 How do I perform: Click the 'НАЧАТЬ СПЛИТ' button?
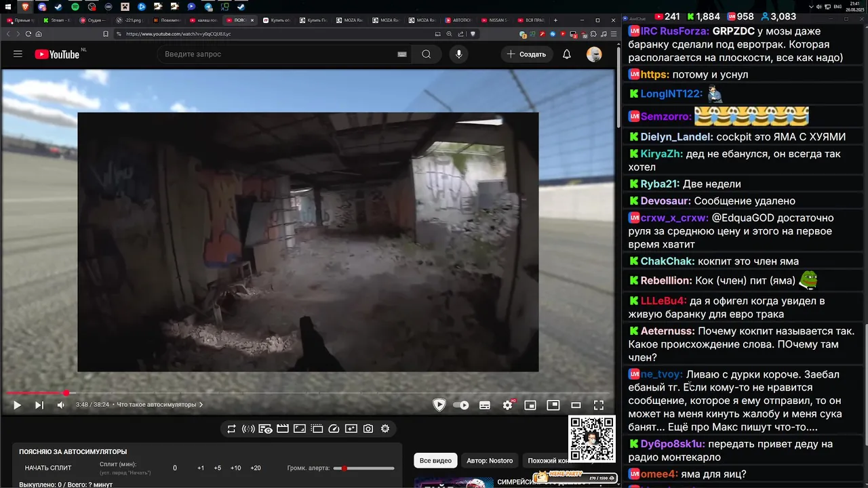point(48,468)
